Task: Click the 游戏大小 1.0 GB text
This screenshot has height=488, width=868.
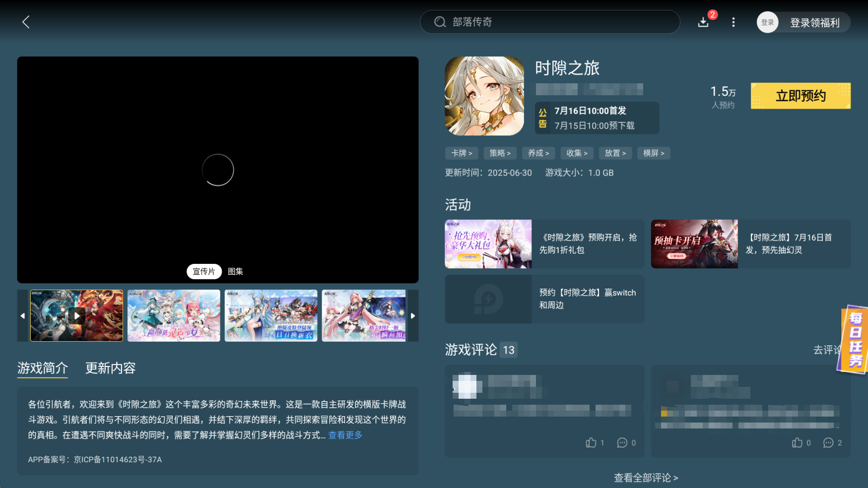Action: coord(580,173)
